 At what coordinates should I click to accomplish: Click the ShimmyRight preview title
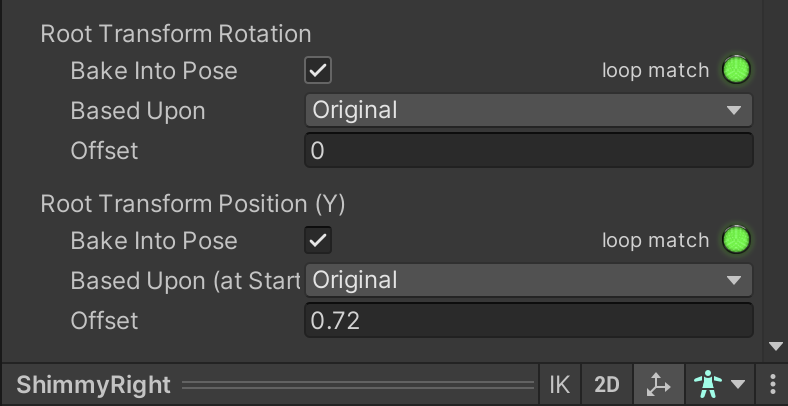coord(94,385)
